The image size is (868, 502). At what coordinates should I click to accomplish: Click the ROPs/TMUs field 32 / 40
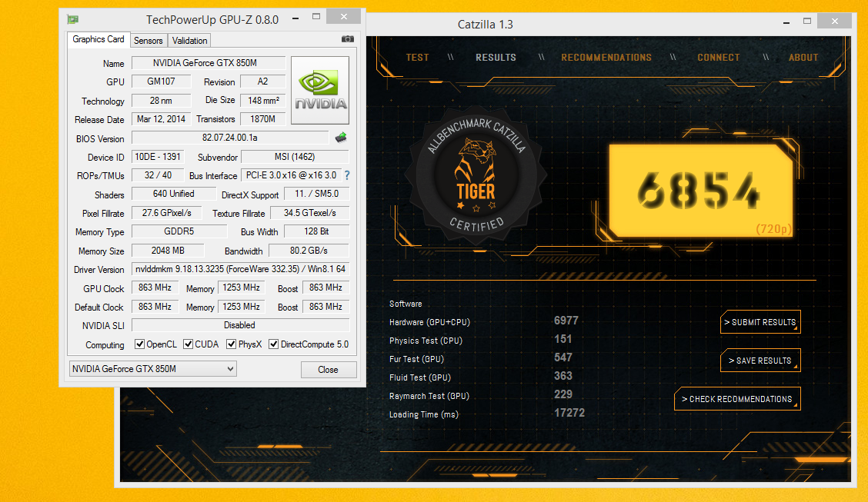(x=157, y=175)
